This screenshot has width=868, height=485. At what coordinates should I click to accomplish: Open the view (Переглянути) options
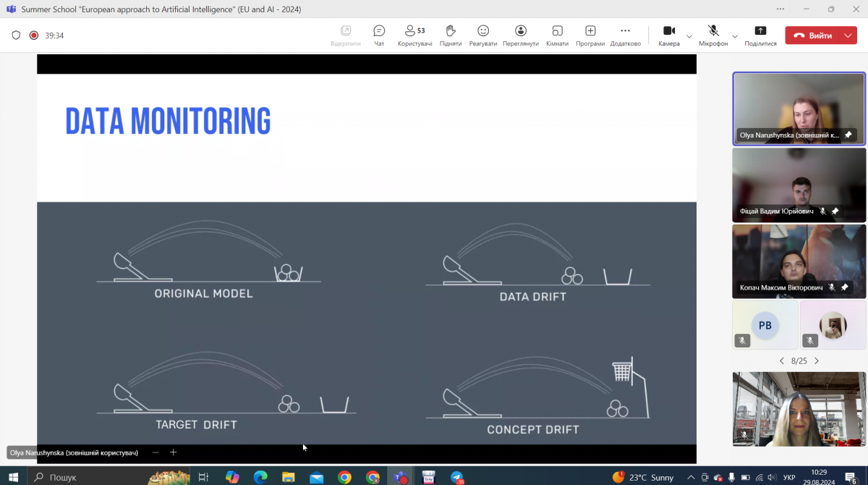(521, 35)
